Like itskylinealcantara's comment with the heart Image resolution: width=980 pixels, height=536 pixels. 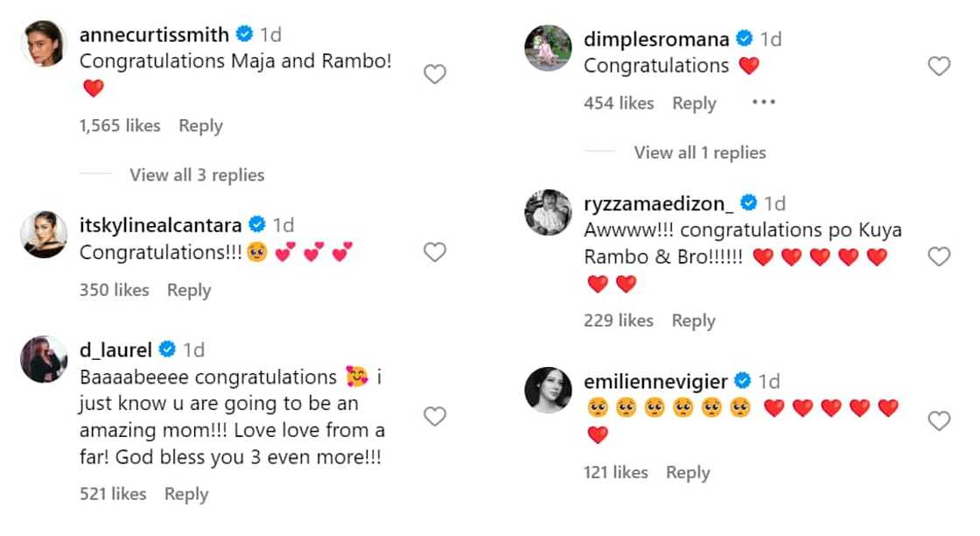[435, 252]
